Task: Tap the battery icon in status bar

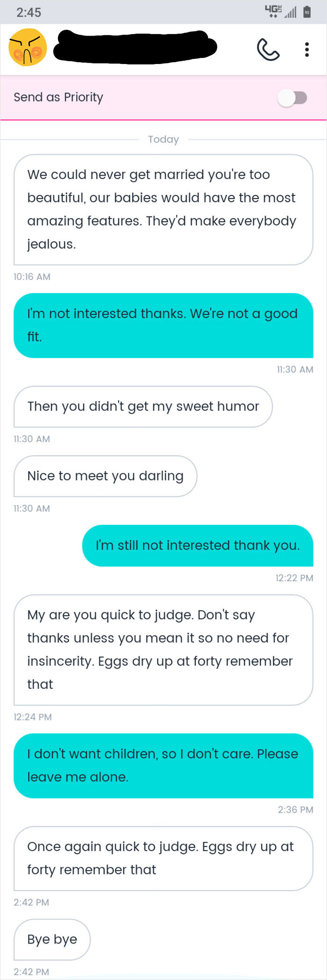Action: [x=307, y=12]
